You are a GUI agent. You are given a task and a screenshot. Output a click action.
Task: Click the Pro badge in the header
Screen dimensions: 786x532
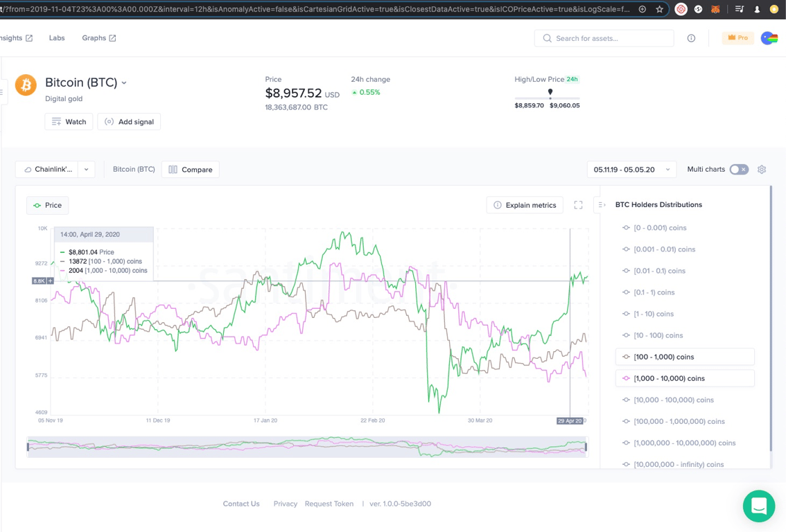737,38
